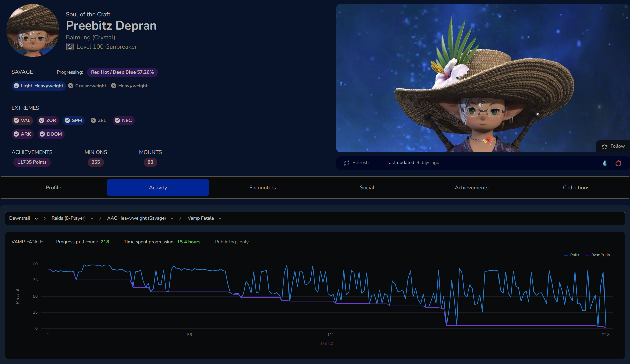This screenshot has height=364, width=630.
Task: Click the Cruiserweight X icon
Action: [x=71, y=86]
